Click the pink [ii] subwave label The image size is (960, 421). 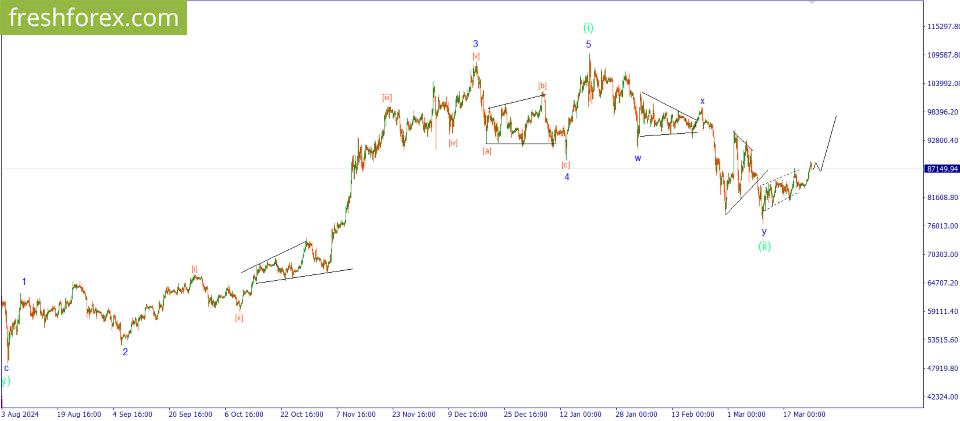pos(239,317)
